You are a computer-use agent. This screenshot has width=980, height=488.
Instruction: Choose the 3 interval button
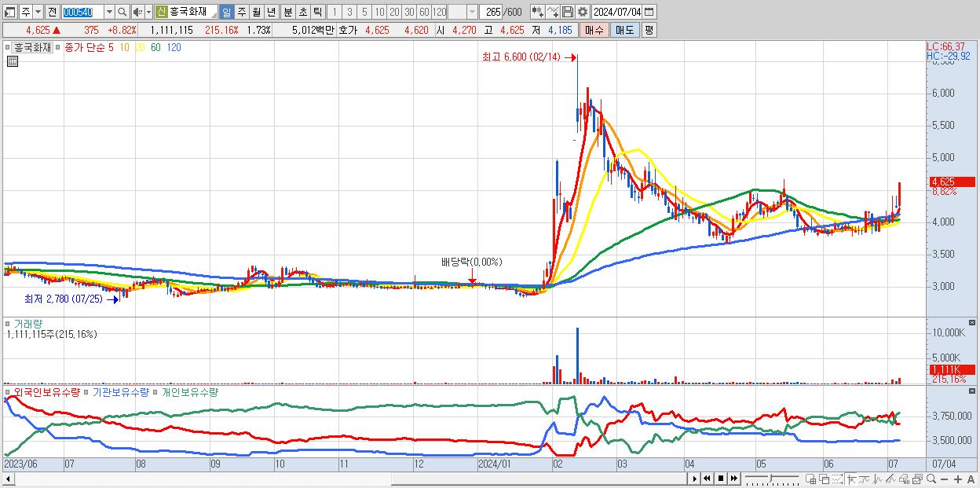coord(349,13)
